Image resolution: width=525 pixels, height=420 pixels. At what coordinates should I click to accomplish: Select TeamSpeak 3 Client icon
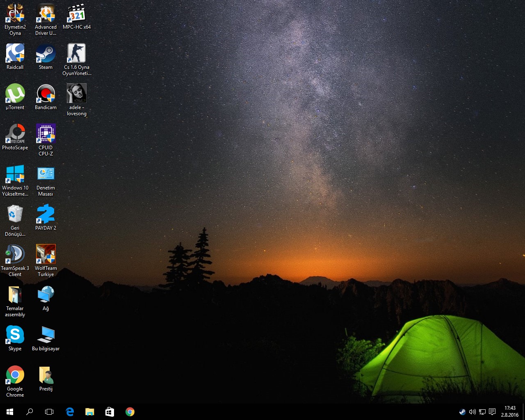click(x=15, y=260)
